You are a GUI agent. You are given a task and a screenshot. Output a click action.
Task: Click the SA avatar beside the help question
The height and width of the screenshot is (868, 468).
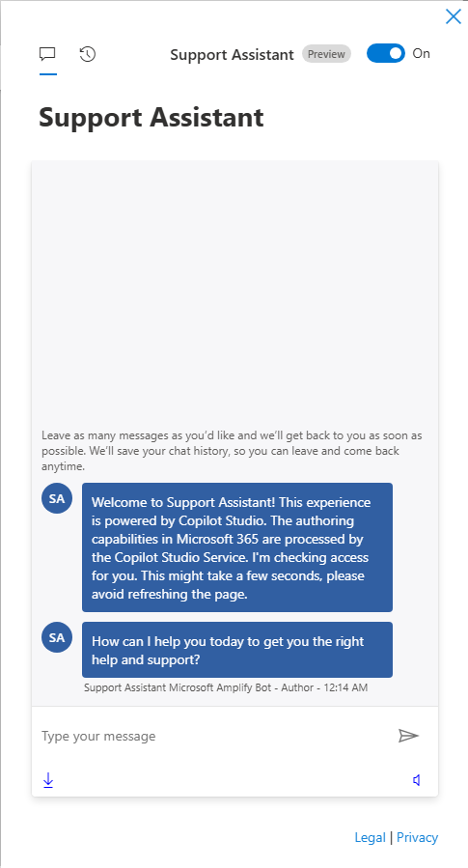pos(57,637)
